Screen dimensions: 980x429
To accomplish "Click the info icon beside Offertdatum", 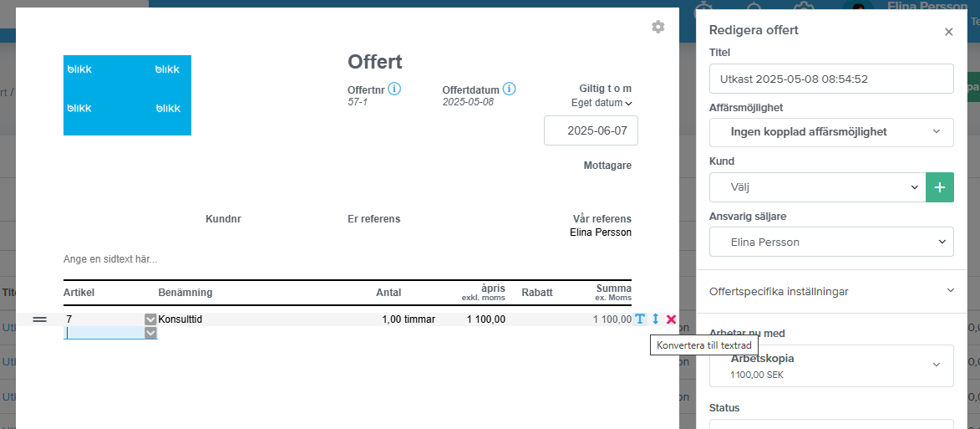I will (x=509, y=89).
